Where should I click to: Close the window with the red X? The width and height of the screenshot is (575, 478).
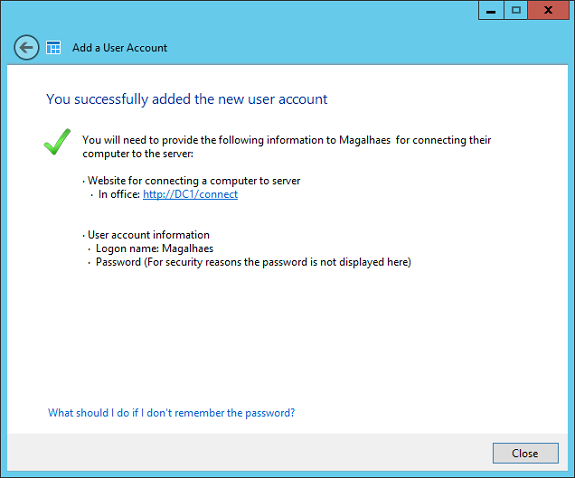click(x=548, y=10)
